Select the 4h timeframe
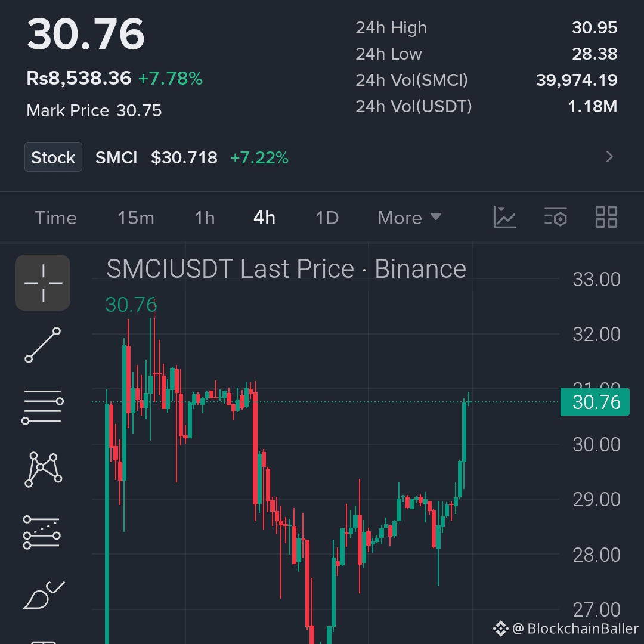644x644 pixels. 265,218
